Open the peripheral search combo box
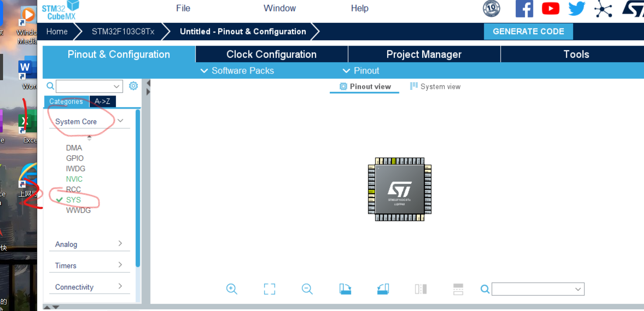644x311 pixels. click(x=89, y=86)
